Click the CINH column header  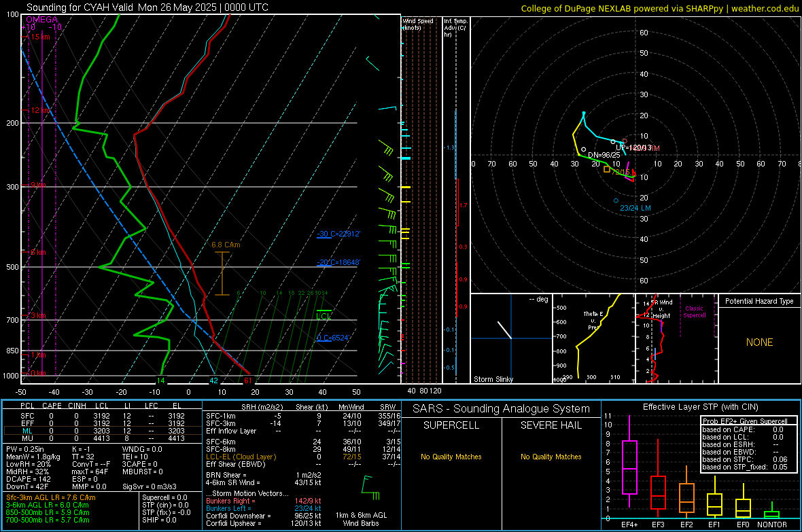[77, 406]
